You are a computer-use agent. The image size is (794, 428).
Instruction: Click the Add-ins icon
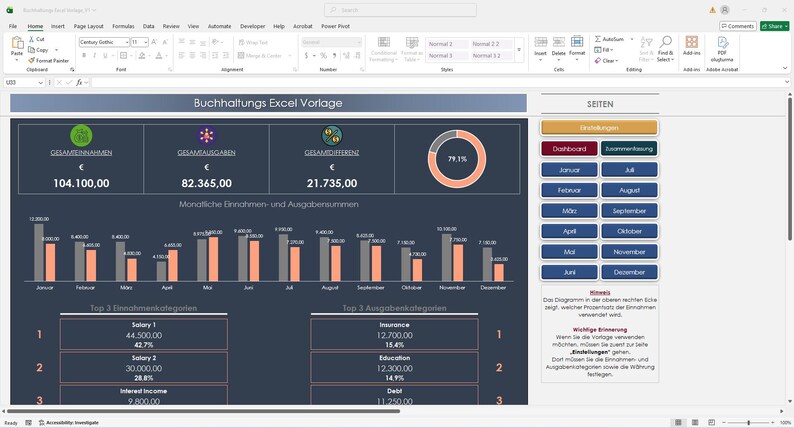[692, 42]
